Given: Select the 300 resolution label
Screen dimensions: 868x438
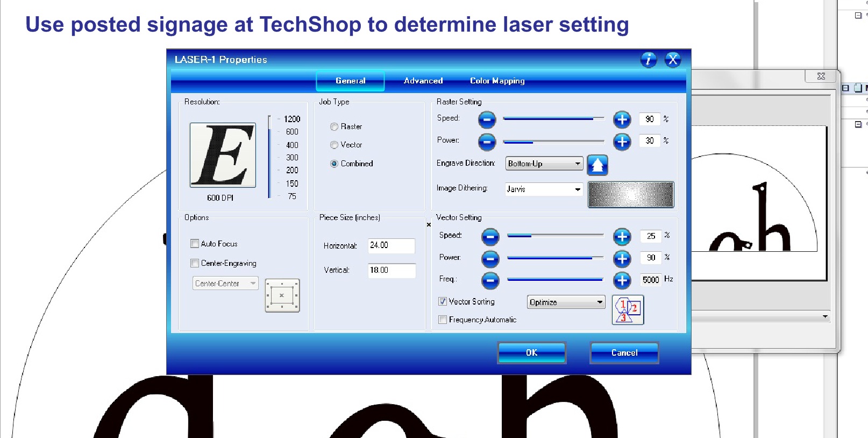Looking at the screenshot, I should (x=292, y=158).
